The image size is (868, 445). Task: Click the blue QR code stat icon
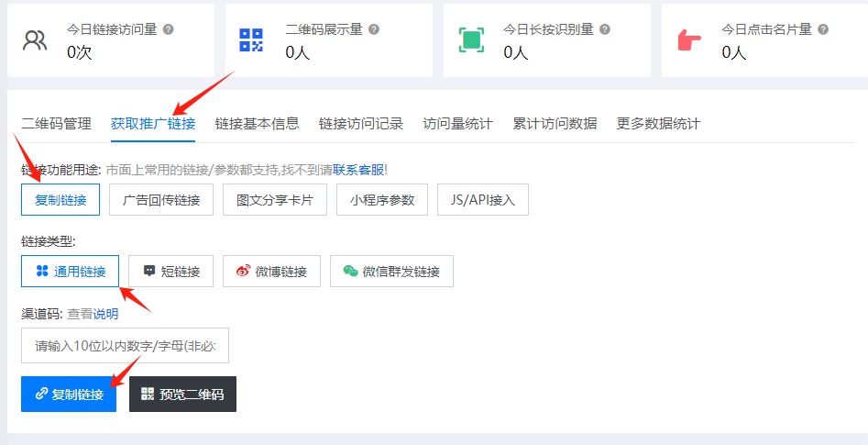coord(251,40)
